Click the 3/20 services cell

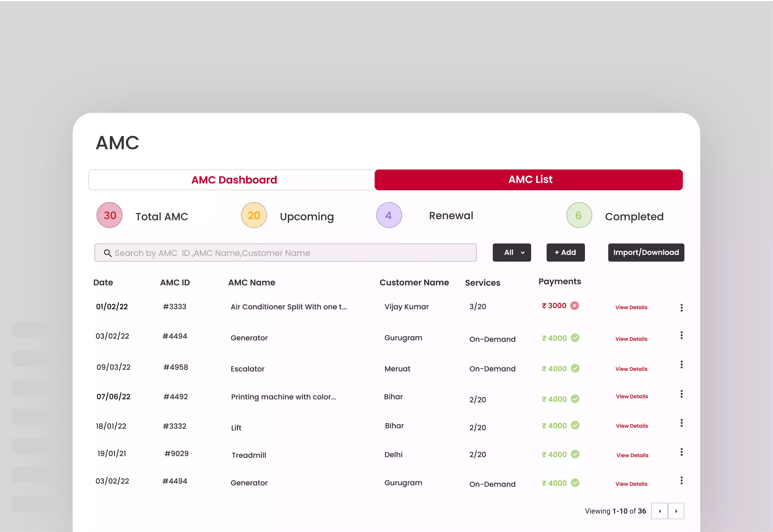coord(478,307)
